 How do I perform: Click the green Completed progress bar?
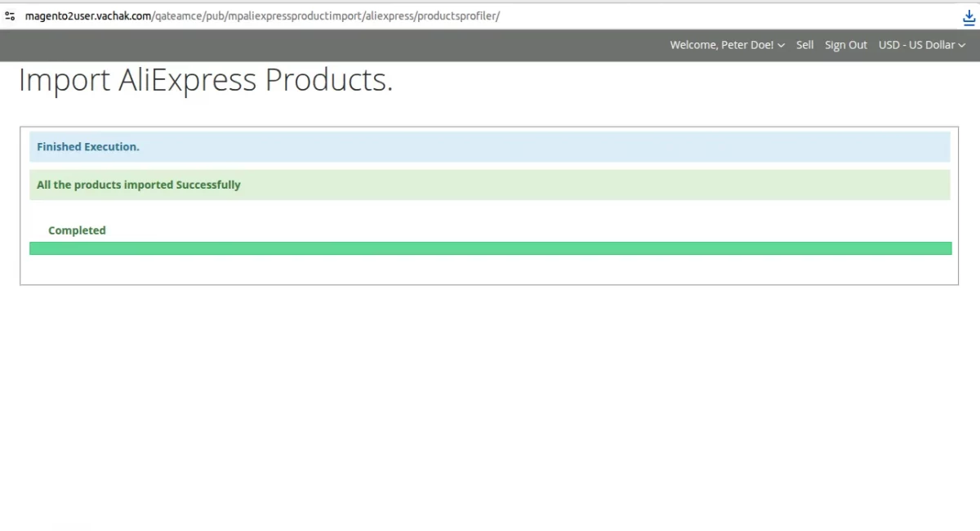point(490,248)
